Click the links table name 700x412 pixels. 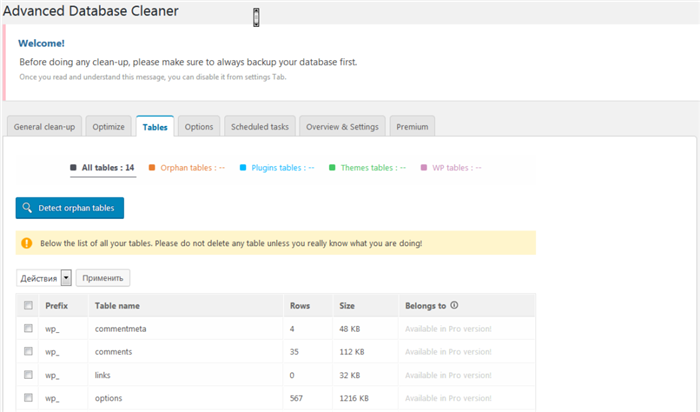[102, 375]
